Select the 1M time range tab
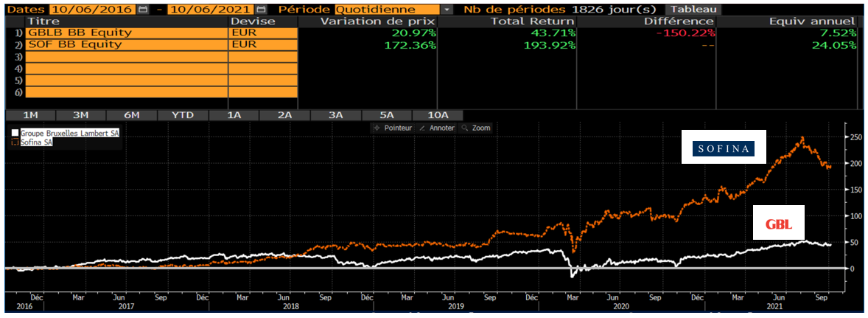Screen dimensions: 868x318 pyautogui.click(x=30, y=114)
